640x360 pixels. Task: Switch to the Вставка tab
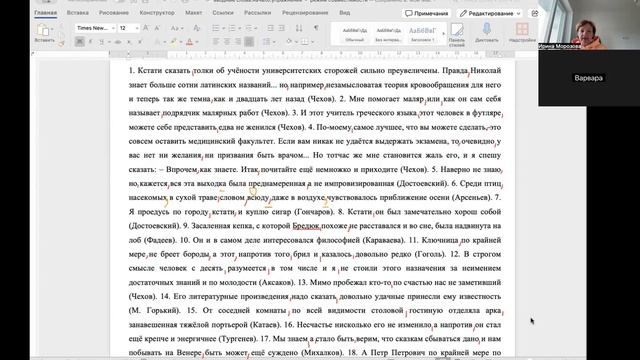pos(78,13)
